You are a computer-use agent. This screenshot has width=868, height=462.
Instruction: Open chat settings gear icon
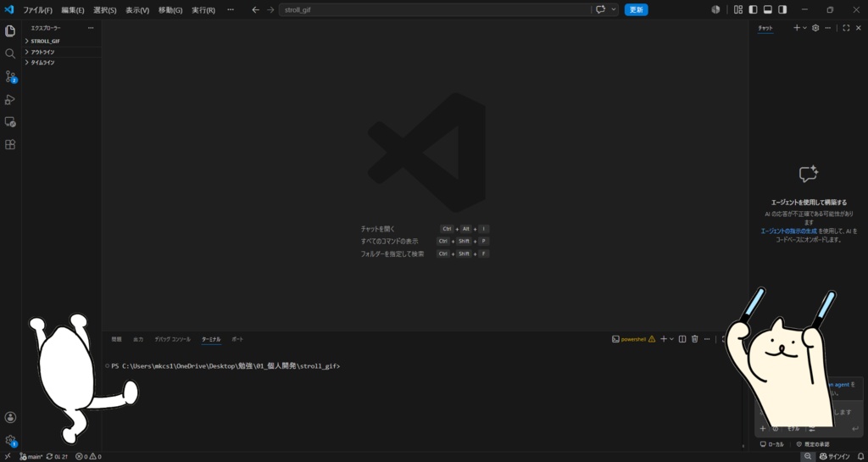(x=815, y=28)
